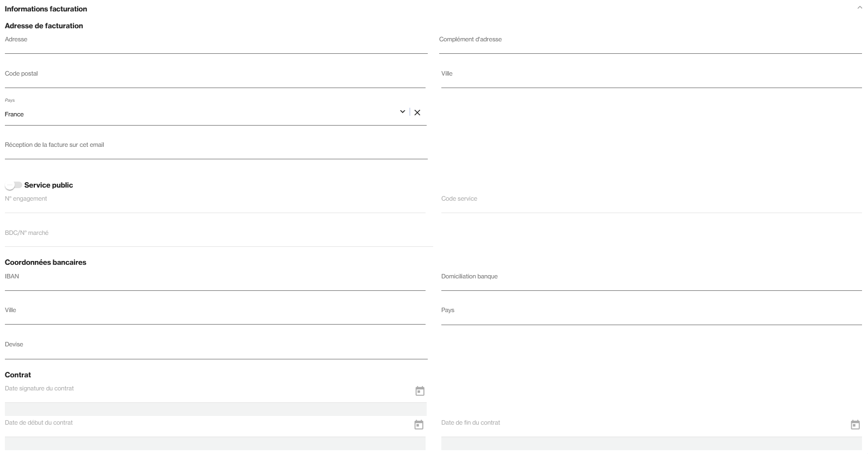
Task: Focus the invoice reception email field
Action: pyautogui.click(x=216, y=152)
